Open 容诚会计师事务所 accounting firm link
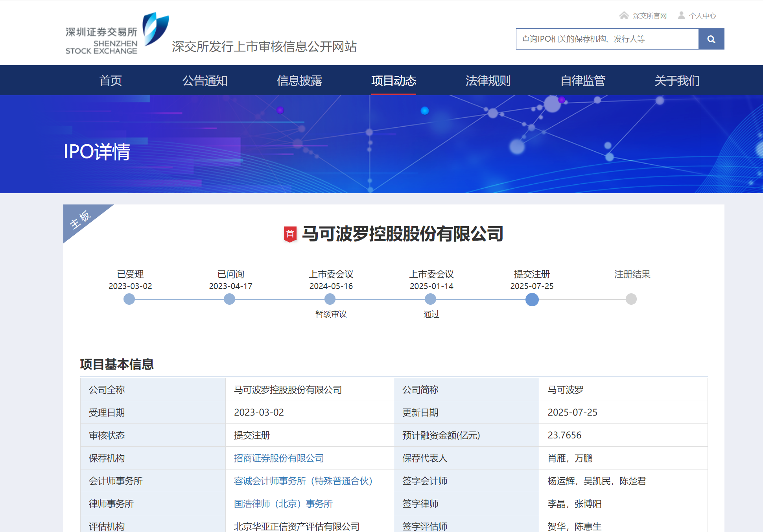The height and width of the screenshot is (532, 763). tap(303, 481)
